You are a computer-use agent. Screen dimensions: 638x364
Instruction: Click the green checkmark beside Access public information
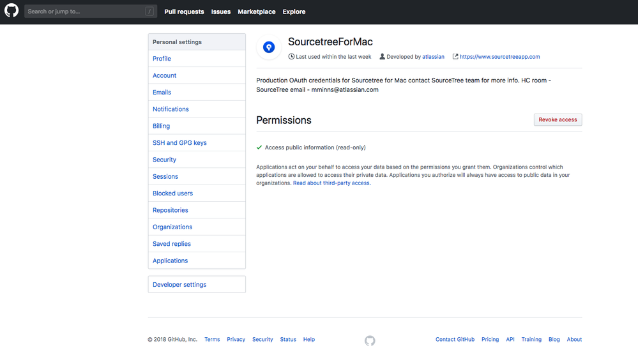[259, 148]
